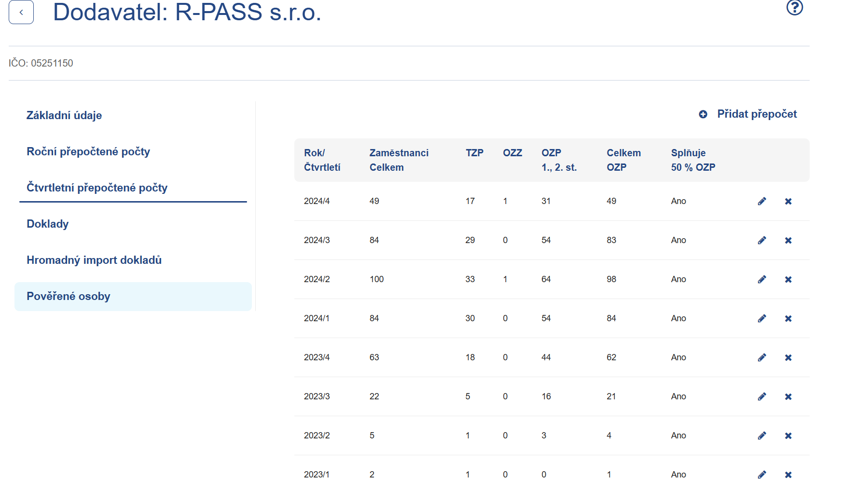This screenshot has height=504, width=842.
Task: Select the 2024/3 period cell
Action: click(317, 240)
